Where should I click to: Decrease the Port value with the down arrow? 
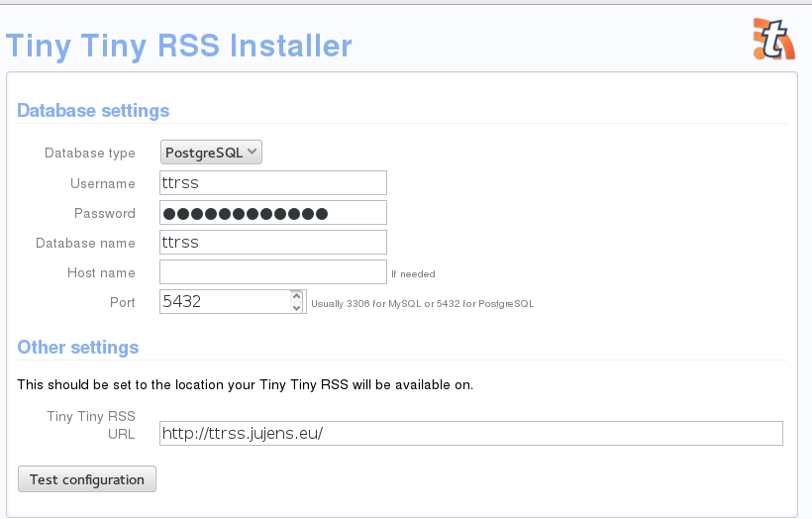tap(297, 308)
